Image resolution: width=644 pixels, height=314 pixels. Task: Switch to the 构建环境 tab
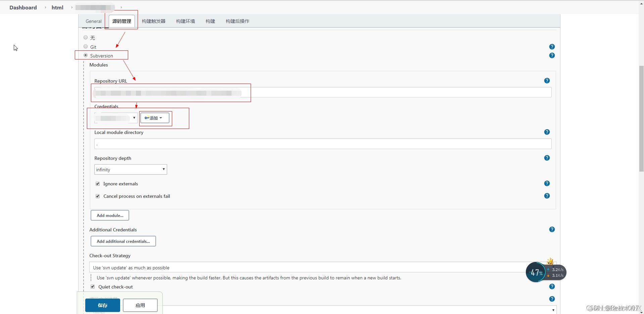tap(185, 21)
